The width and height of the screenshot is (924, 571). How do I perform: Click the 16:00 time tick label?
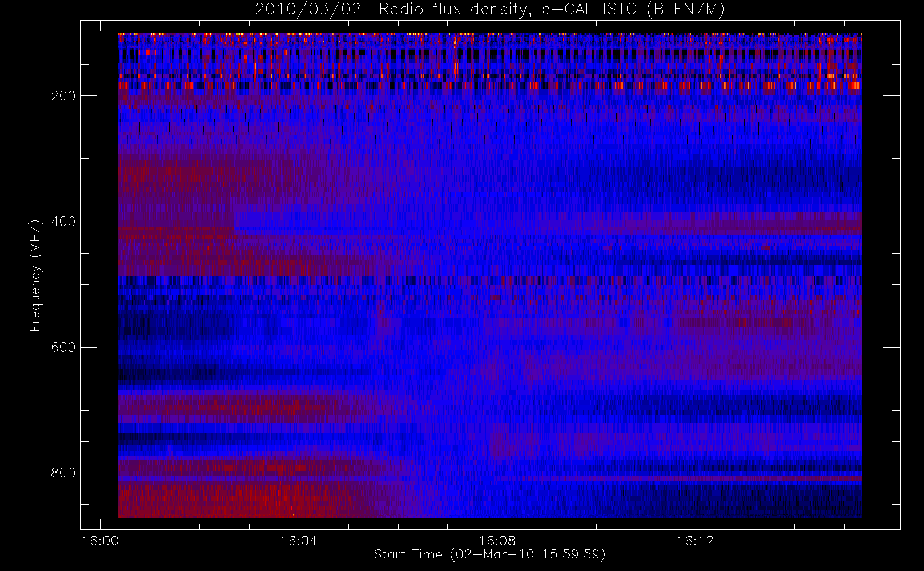pyautogui.click(x=101, y=540)
